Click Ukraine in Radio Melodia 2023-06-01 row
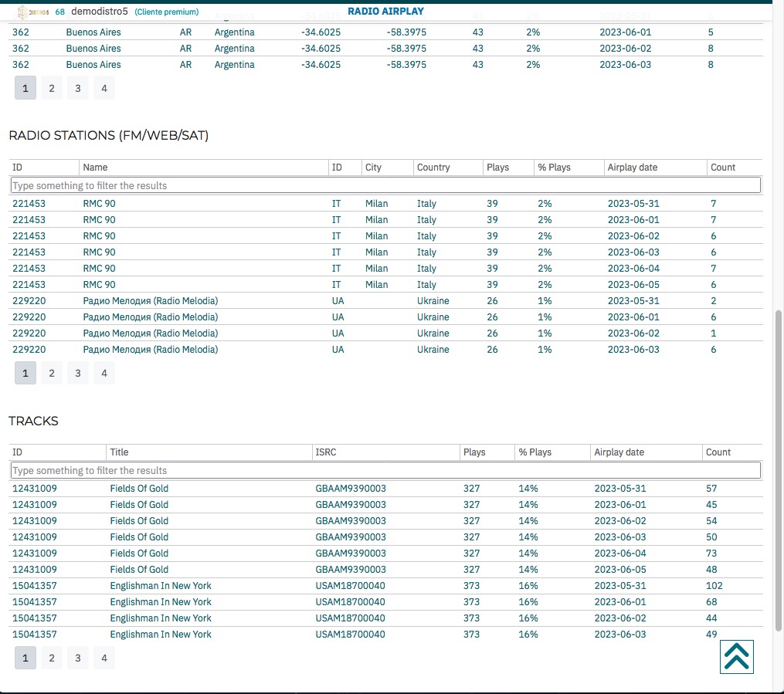784x694 pixels. [x=433, y=317]
